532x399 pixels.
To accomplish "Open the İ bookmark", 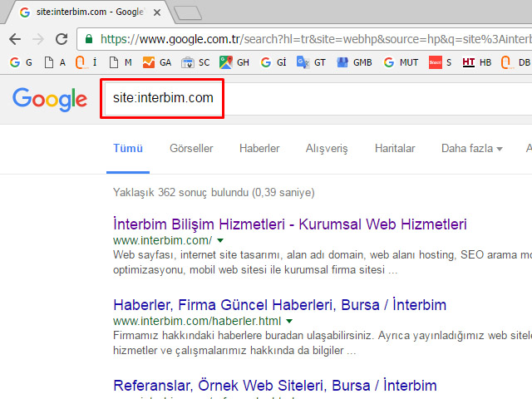I will point(86,62).
